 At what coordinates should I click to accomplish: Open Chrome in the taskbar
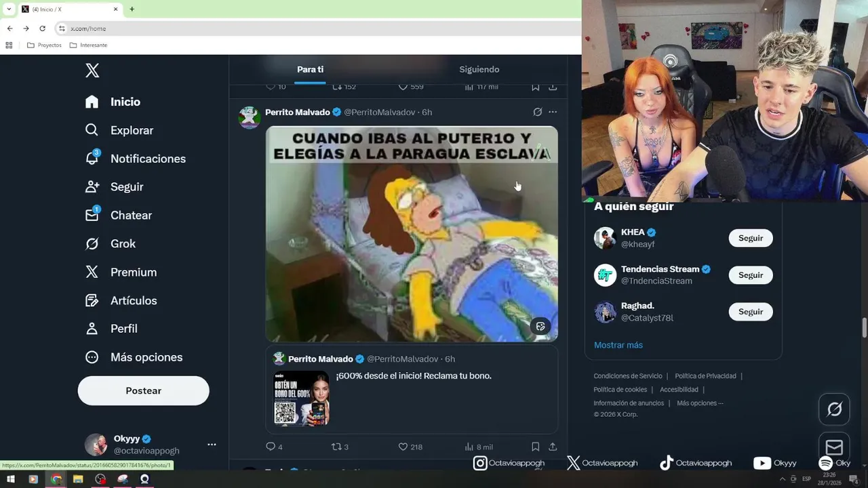pyautogui.click(x=56, y=479)
